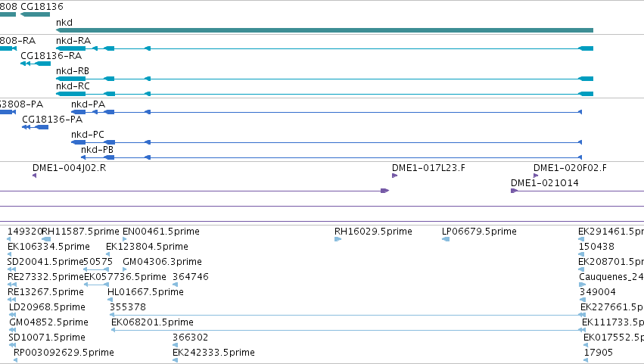The width and height of the screenshot is (644, 364).
Task: Click the EK242333.5prime label
Action: 213,353
